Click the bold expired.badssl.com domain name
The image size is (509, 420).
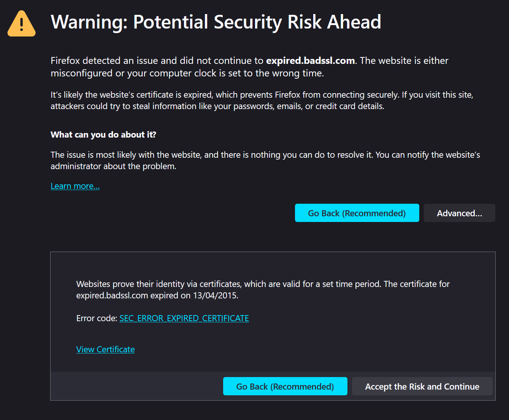[x=310, y=61]
